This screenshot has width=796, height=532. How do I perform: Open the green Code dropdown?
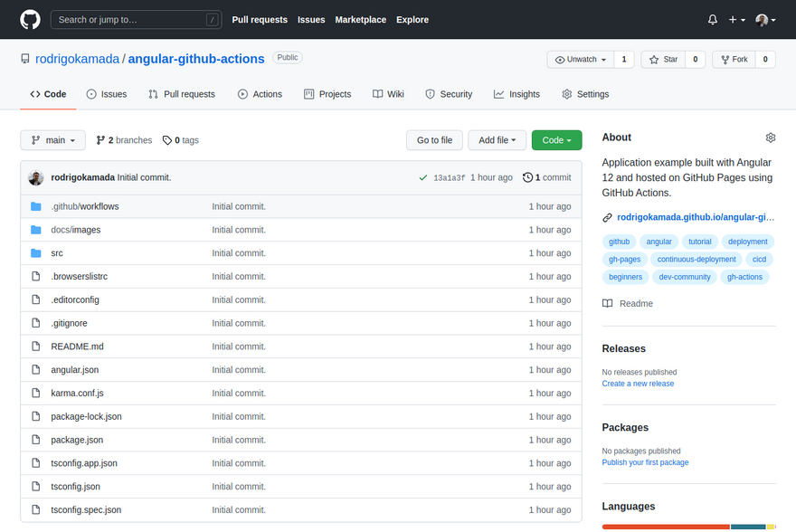point(557,140)
